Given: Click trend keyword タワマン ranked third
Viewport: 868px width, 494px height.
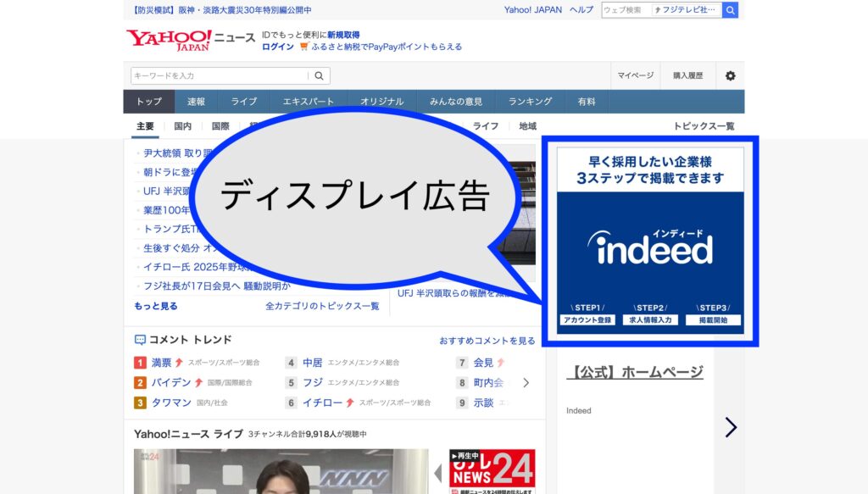Looking at the screenshot, I should click(171, 402).
